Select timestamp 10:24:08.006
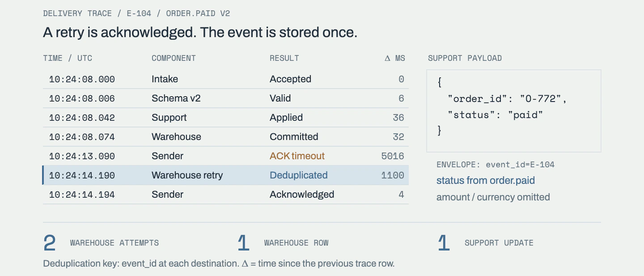 point(82,98)
